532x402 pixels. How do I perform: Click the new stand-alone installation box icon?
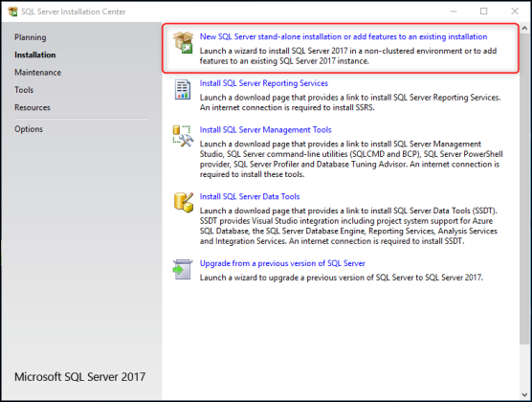click(183, 42)
